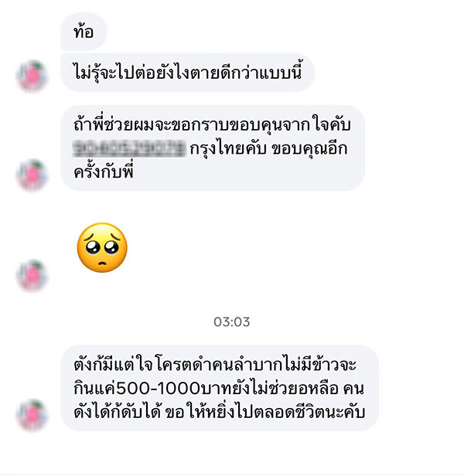Select the 'ท้อ' message bubble

(84, 31)
